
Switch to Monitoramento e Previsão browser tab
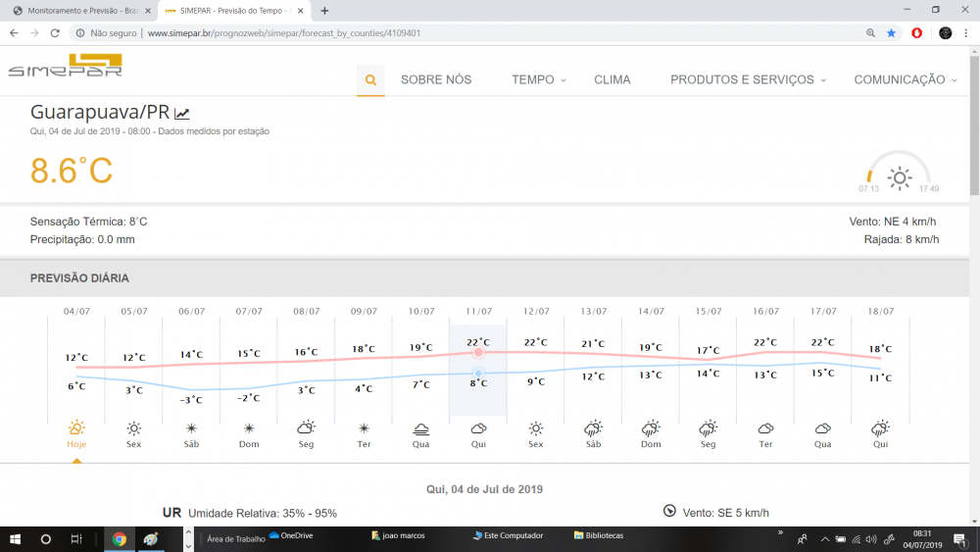pos(78,10)
